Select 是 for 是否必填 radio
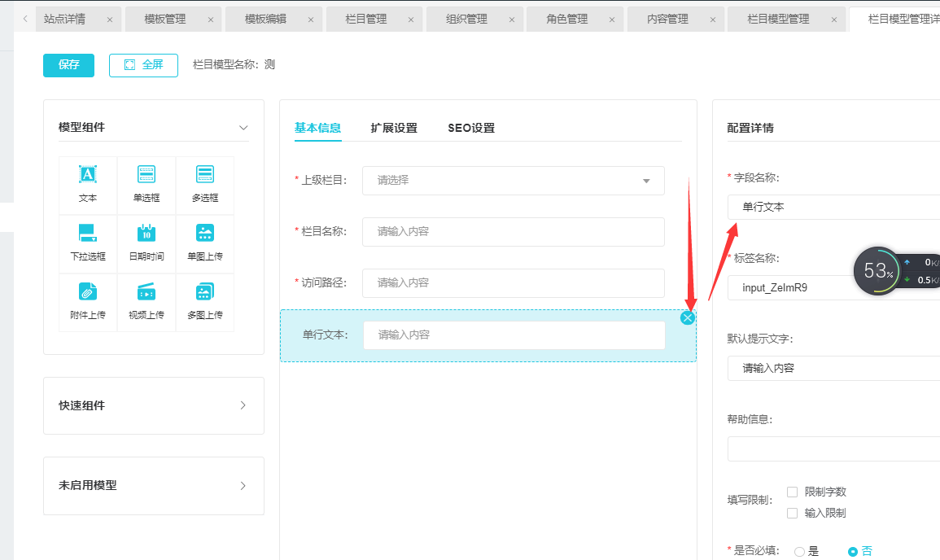 799,551
